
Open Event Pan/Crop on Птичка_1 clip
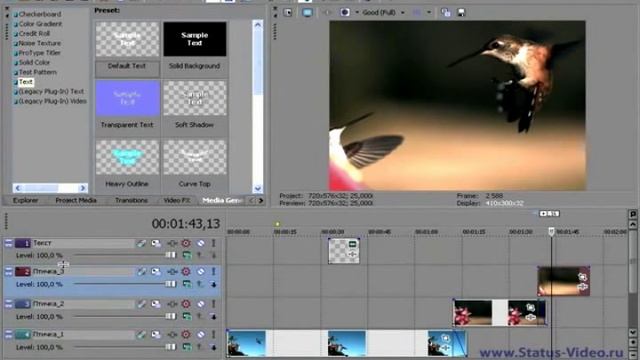click(x=445, y=338)
